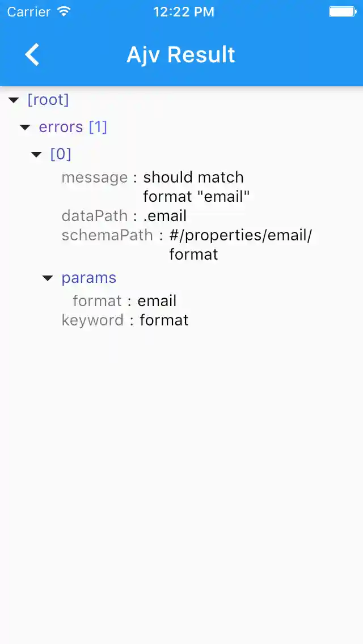363x644 pixels.
Task: Tap the format key under params
Action: 97,300
